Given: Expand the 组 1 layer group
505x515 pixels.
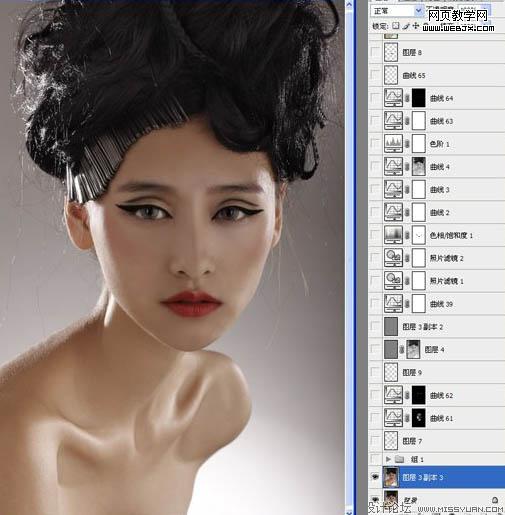Looking at the screenshot, I should click(388, 459).
